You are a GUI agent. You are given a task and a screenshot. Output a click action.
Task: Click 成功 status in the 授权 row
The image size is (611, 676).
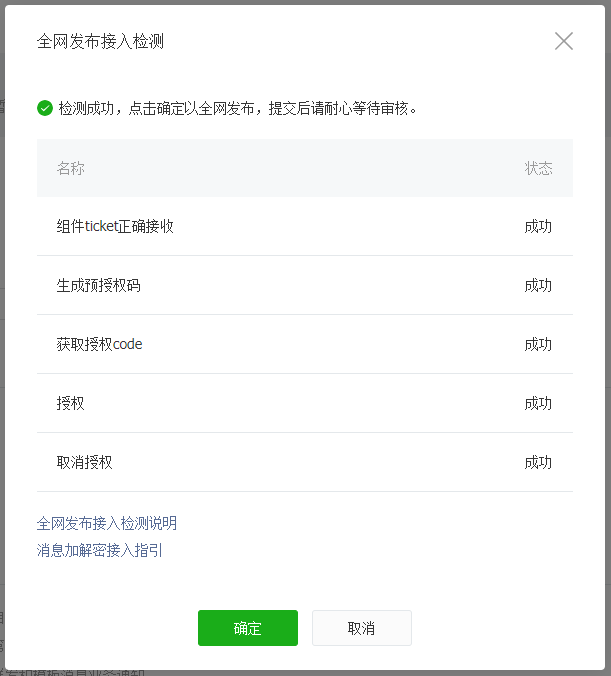click(538, 403)
